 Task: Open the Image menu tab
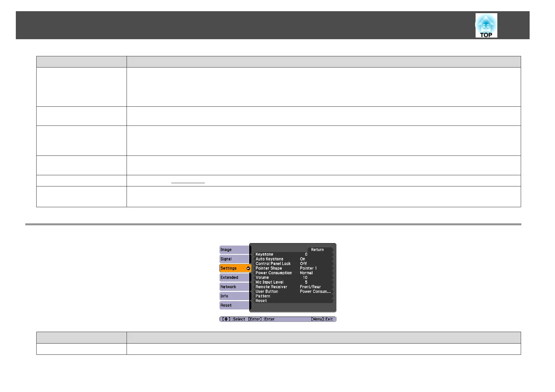(x=234, y=250)
